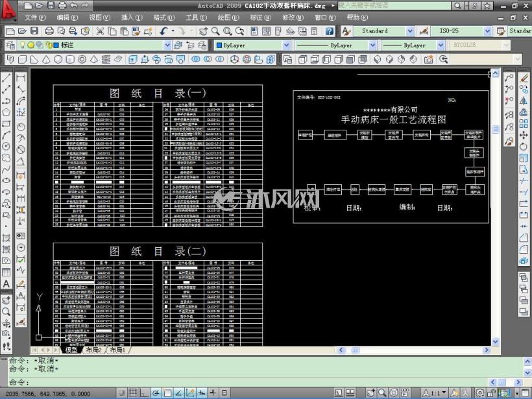This screenshot has height=399, width=532.
Task: Click the Undo arrow icon
Action: (164, 31)
